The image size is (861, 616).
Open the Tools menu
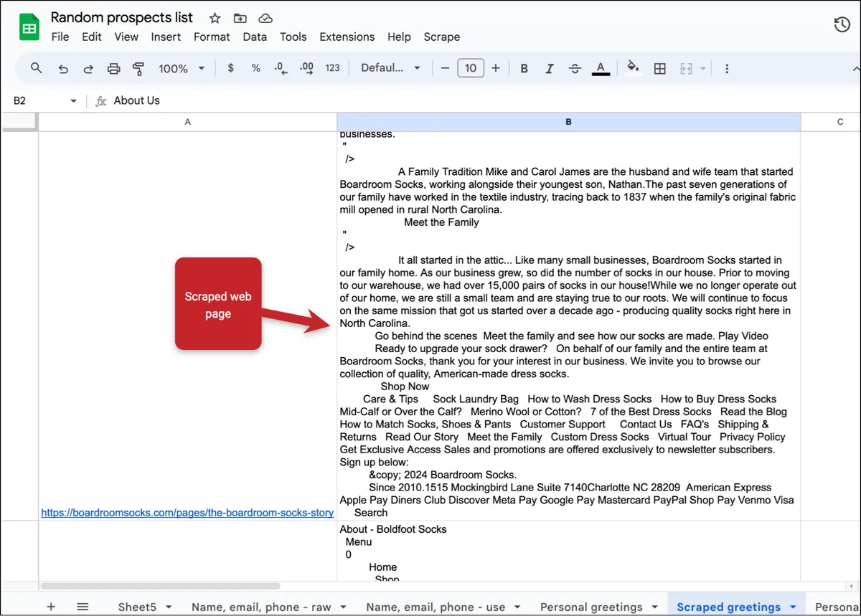pyautogui.click(x=293, y=37)
